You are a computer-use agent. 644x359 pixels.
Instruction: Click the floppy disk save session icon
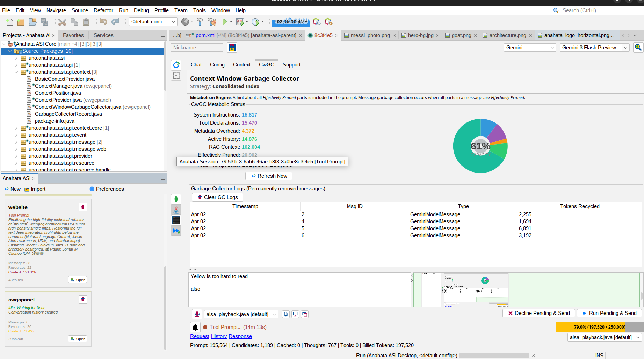click(232, 48)
